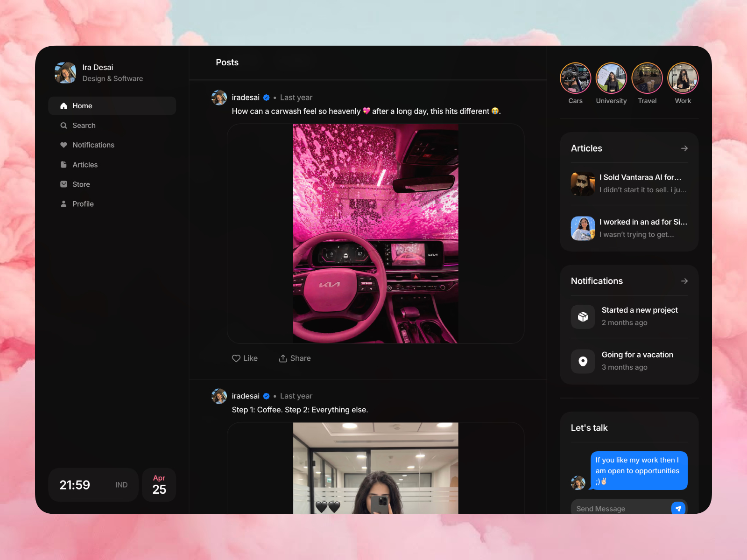Screen dimensions: 747x560
Task: Click the Home icon in sidebar
Action: tap(63, 106)
